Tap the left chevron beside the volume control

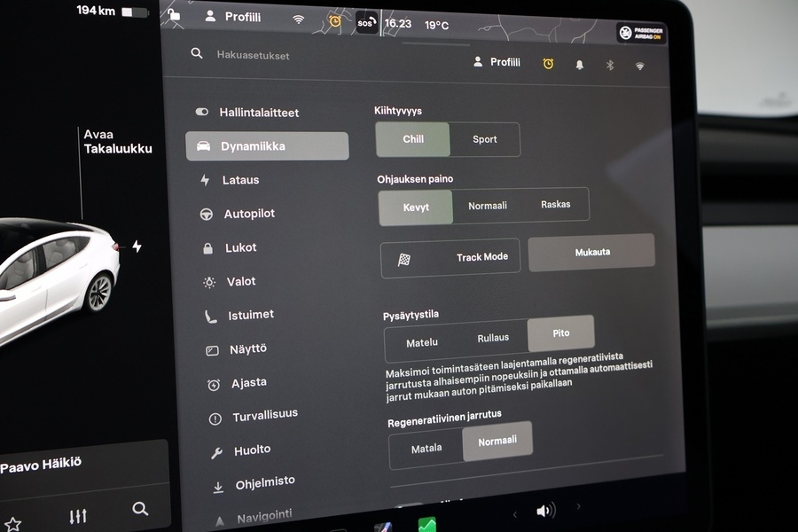pyautogui.click(x=515, y=512)
